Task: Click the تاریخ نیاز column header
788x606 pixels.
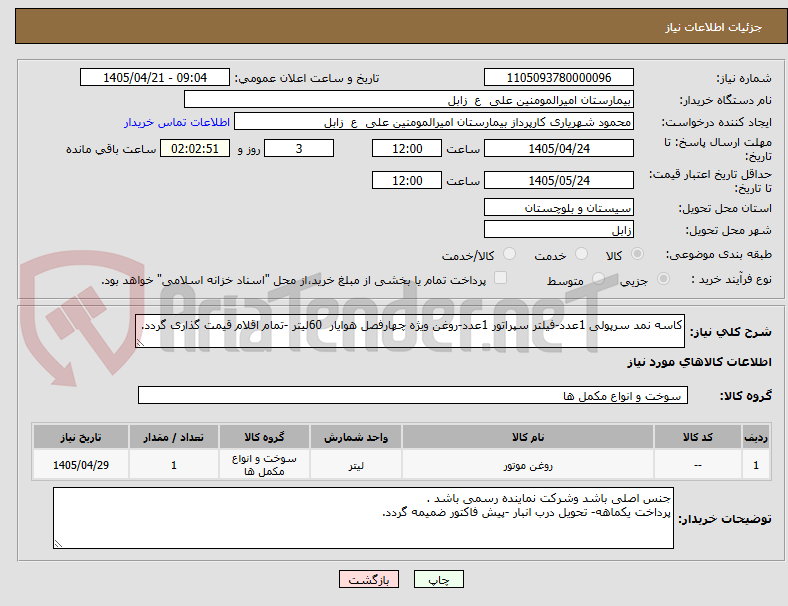Action: (81, 437)
